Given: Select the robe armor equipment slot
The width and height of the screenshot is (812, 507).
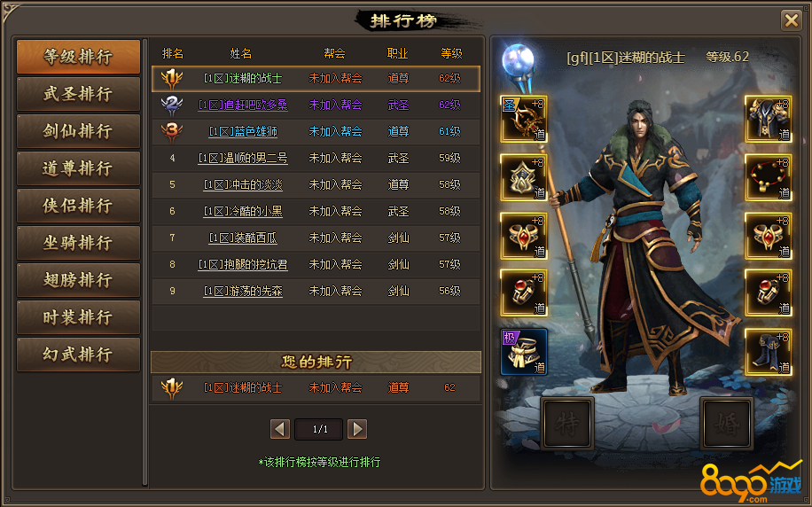Looking at the screenshot, I should (x=768, y=119).
